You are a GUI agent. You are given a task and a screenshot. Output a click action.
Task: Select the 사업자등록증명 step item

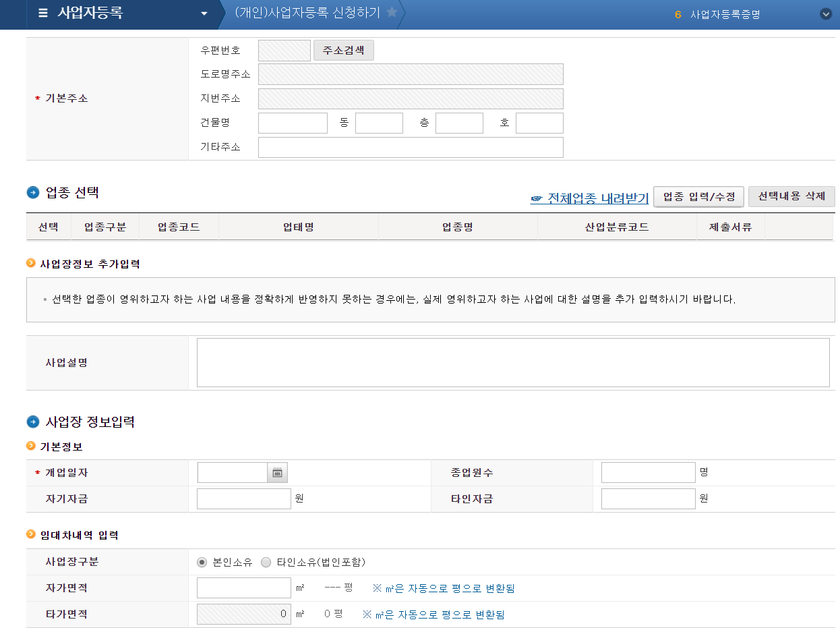(x=725, y=13)
